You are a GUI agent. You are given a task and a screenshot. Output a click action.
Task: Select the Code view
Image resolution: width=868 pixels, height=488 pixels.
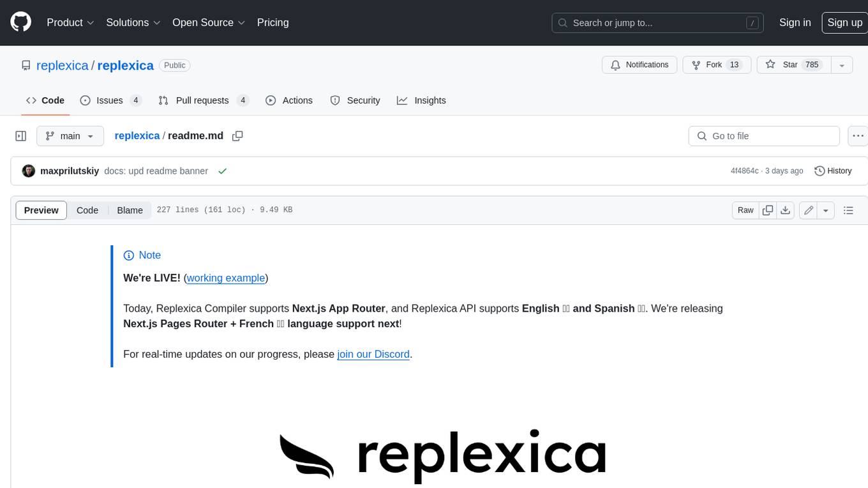(x=87, y=210)
